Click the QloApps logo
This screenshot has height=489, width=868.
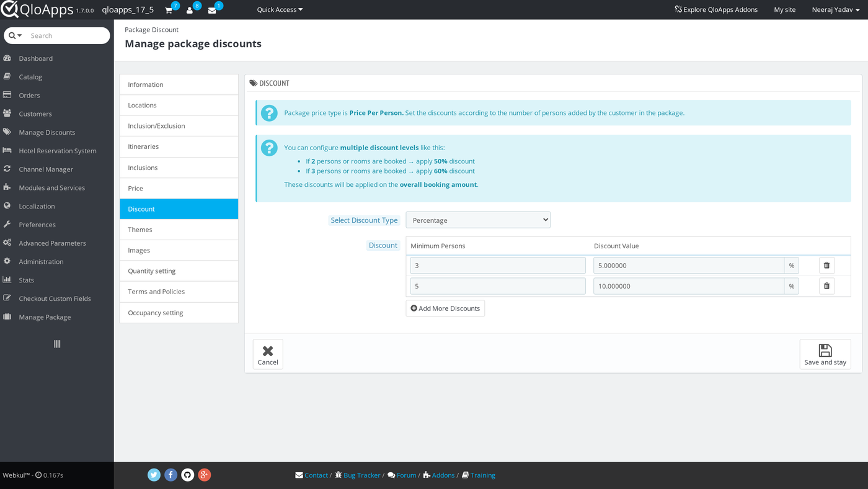pos(37,9)
